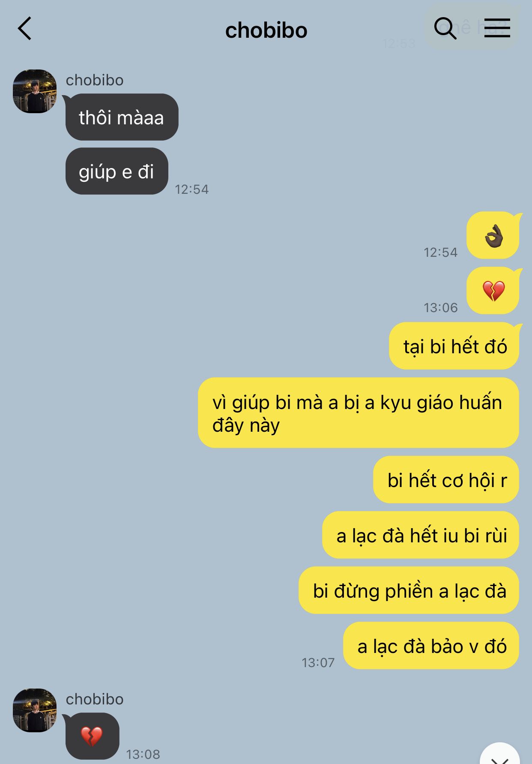532x764 pixels.
Task: Jump to latest with down chevron button
Action: 499,755
